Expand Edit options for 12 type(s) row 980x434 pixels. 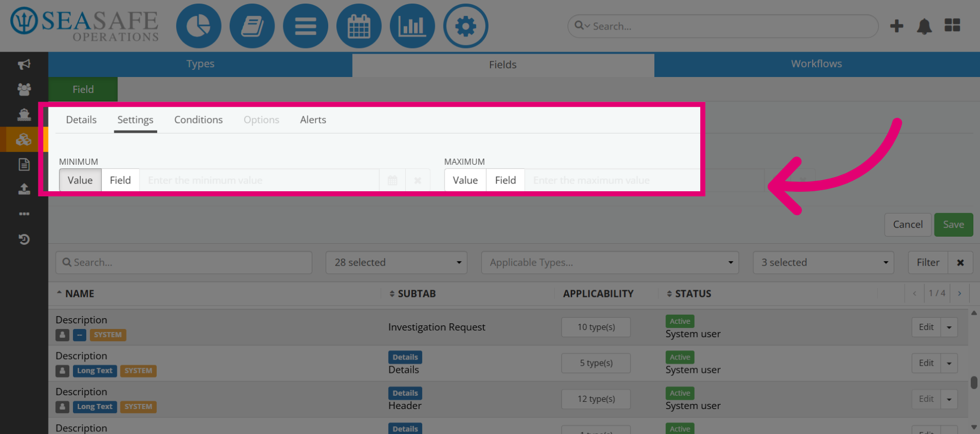tap(949, 399)
